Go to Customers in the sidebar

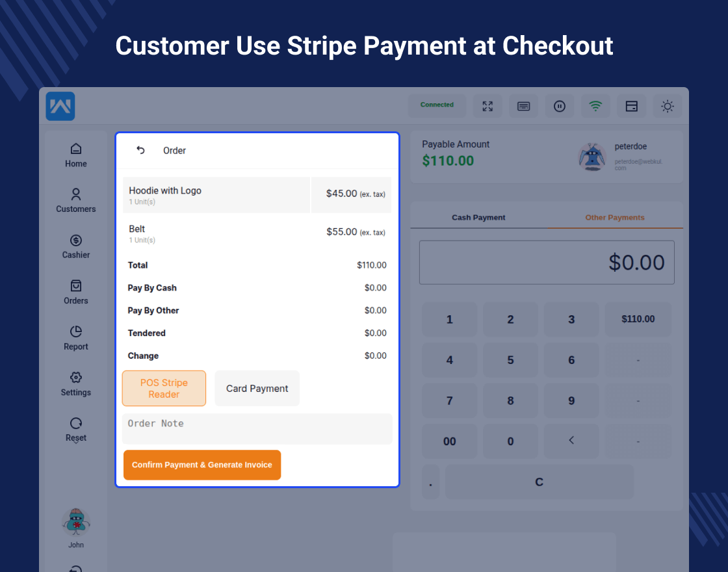(x=76, y=201)
